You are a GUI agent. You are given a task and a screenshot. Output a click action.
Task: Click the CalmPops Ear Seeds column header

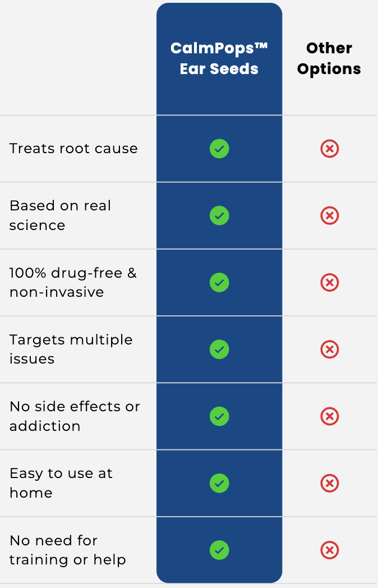pyautogui.click(x=219, y=58)
